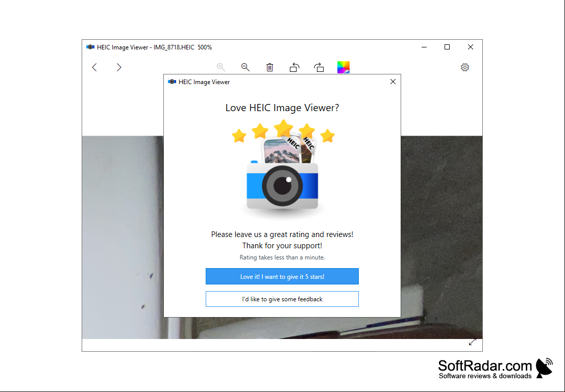Click the main window title bar app icon
Image resolution: width=565 pixels, height=392 pixels.
pyautogui.click(x=90, y=47)
